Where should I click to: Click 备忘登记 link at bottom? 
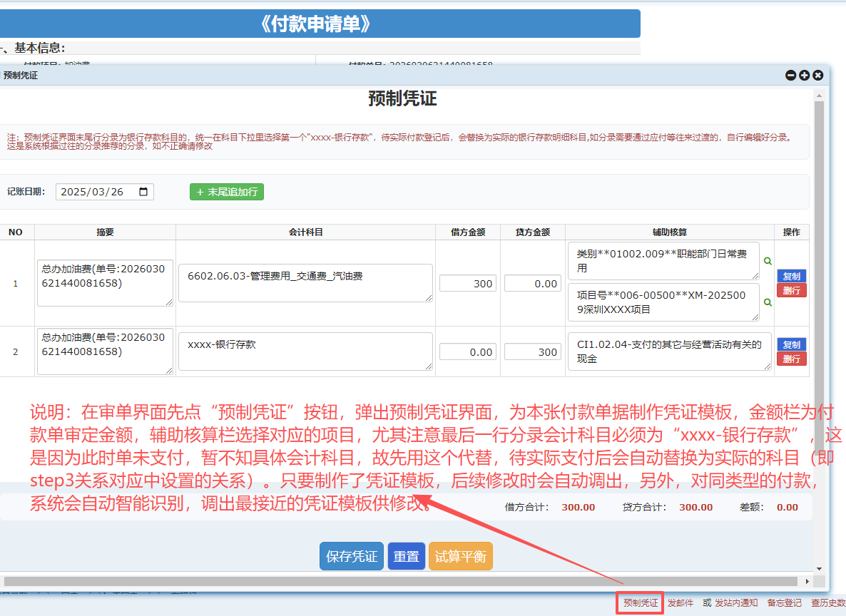pos(784,603)
